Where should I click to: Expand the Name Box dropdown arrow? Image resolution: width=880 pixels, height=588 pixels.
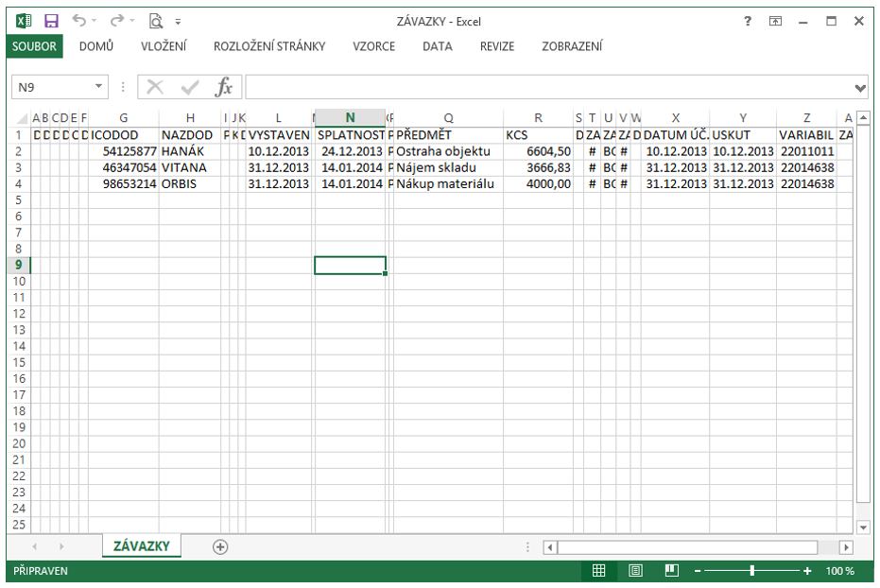click(98, 86)
